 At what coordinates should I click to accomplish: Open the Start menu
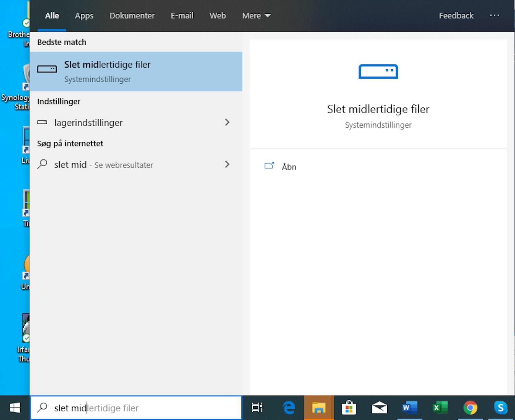click(14, 408)
